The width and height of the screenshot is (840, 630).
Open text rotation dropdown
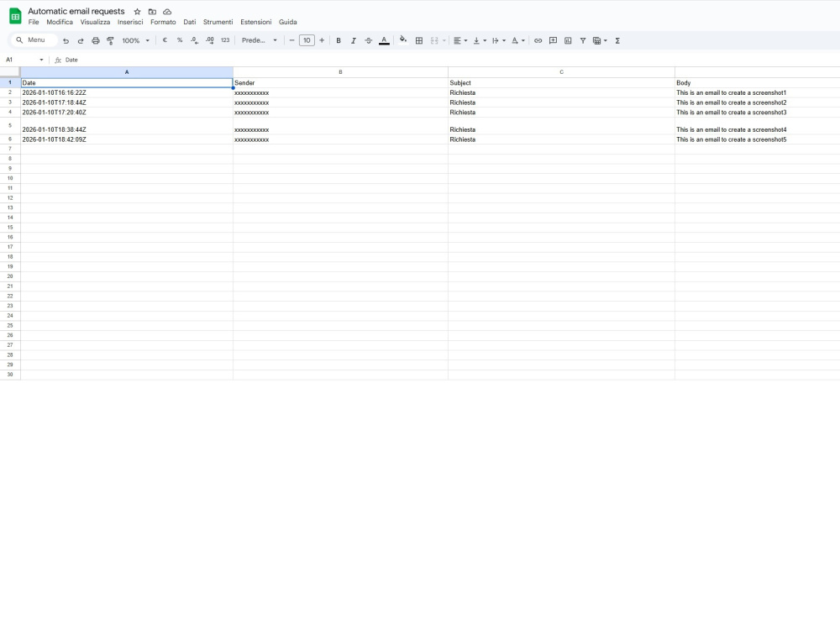point(517,40)
